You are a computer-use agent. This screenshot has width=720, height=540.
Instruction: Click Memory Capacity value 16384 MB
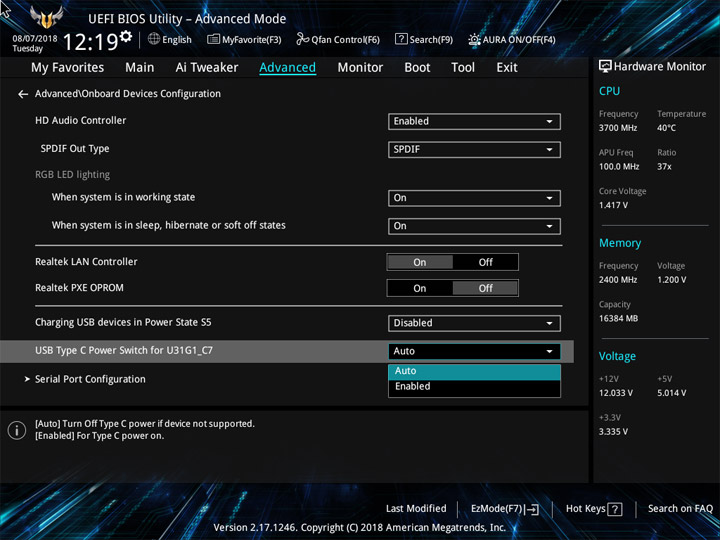click(618, 319)
